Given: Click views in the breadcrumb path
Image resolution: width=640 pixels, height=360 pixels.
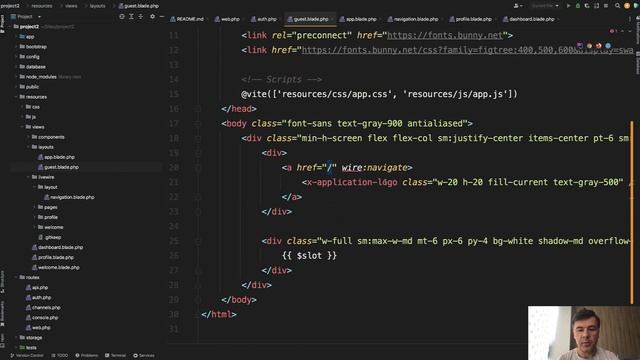Looking at the screenshot, I should pyautogui.click(x=71, y=6).
